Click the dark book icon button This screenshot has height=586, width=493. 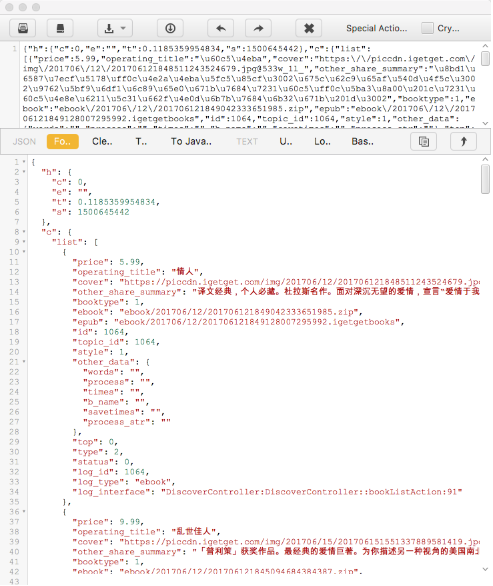(60, 28)
